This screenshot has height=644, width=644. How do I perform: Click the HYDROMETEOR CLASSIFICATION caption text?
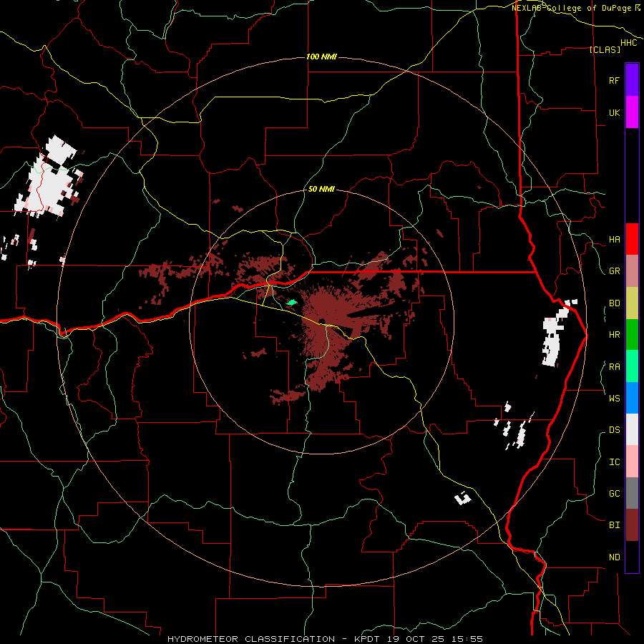[x=251, y=639]
